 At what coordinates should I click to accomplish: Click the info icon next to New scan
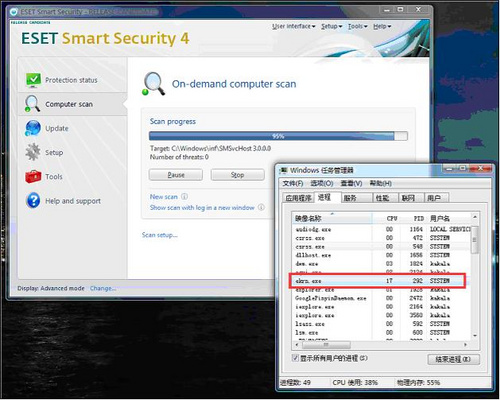point(184,197)
